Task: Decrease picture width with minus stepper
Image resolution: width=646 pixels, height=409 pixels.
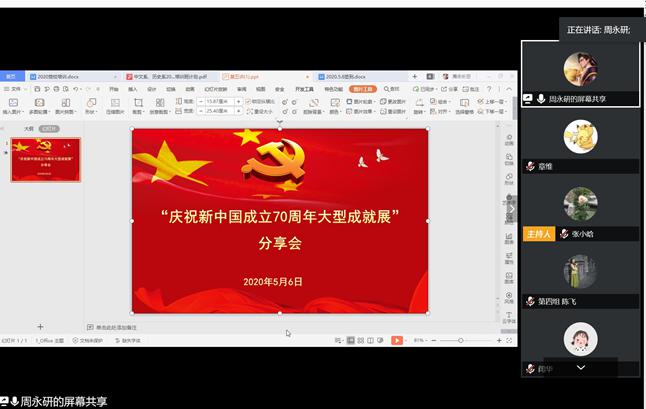Action: [201, 111]
